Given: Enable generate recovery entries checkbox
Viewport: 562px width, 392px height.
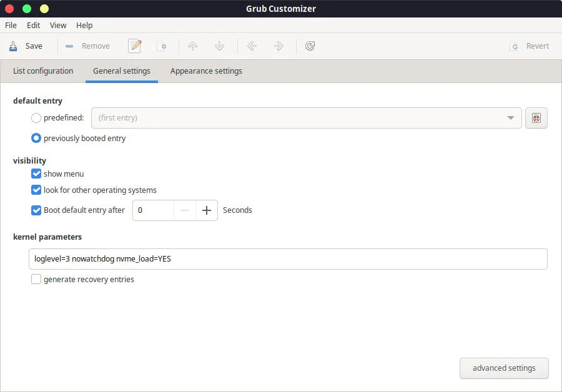Looking at the screenshot, I should coord(36,279).
